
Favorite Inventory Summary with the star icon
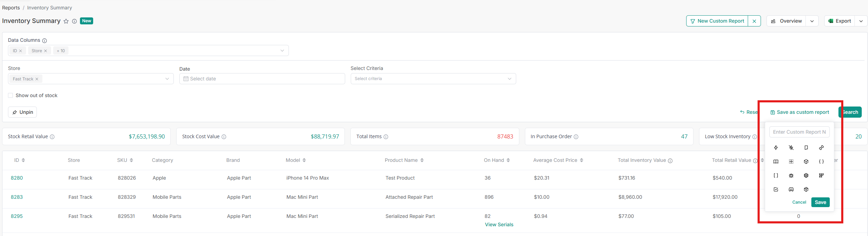point(66,21)
